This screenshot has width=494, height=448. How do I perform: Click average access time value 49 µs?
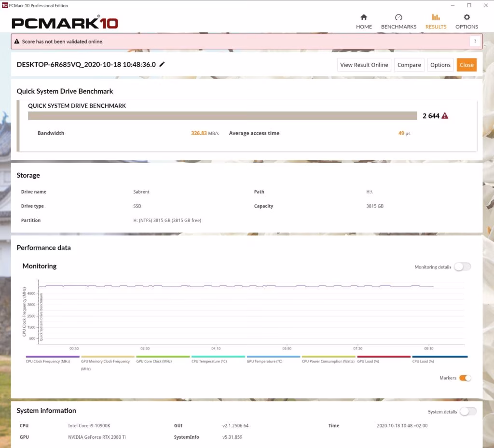(404, 133)
